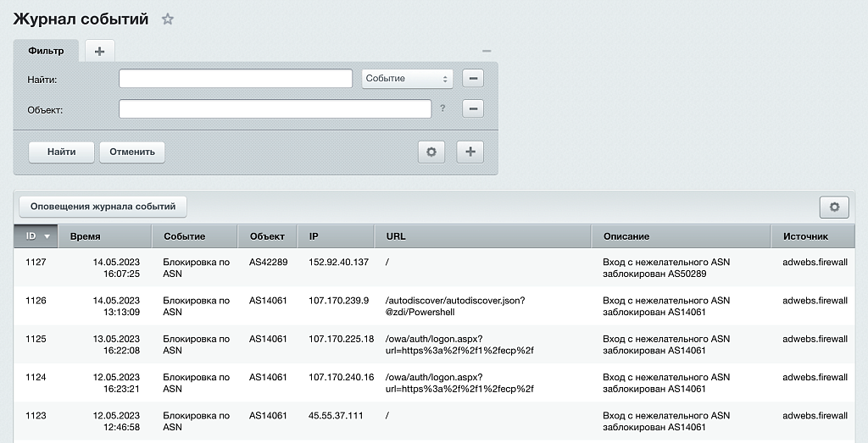Remove the Найти filter row
This screenshot has height=443, width=868.
(473, 79)
